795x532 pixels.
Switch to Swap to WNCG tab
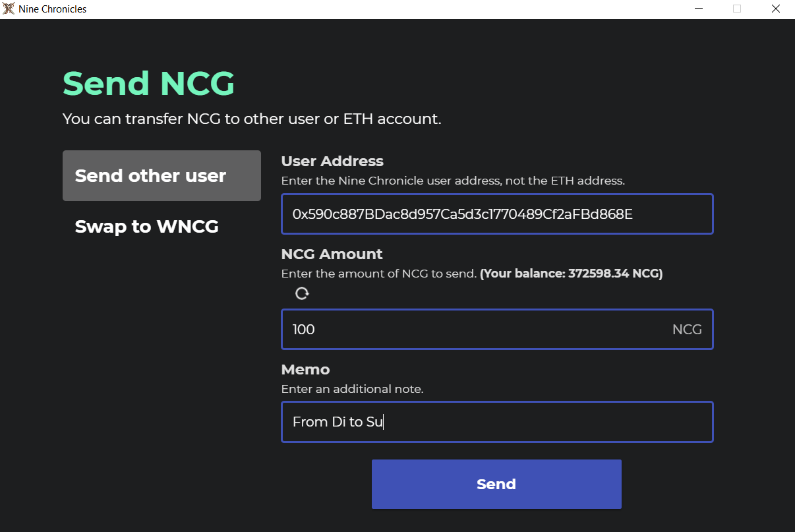click(147, 227)
